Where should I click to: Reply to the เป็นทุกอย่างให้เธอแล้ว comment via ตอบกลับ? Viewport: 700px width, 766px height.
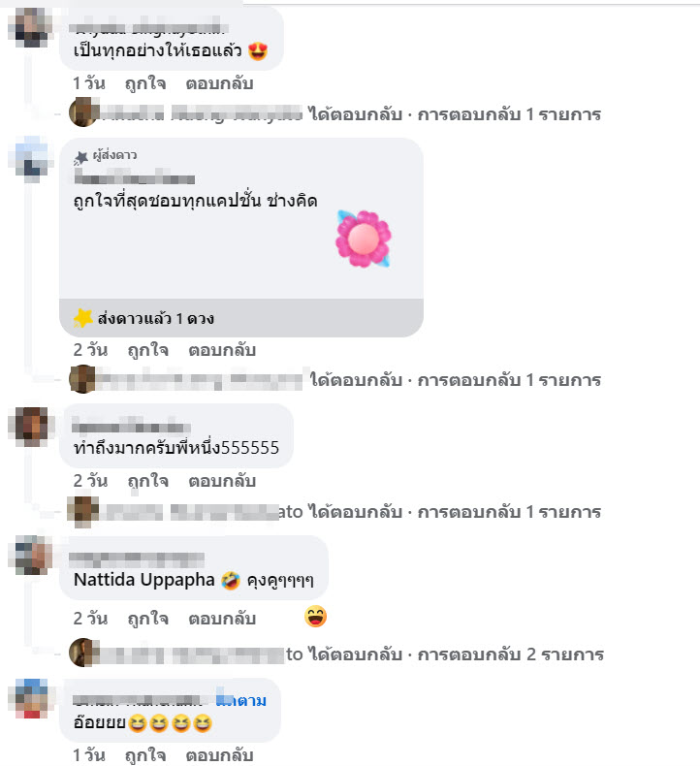tap(219, 83)
